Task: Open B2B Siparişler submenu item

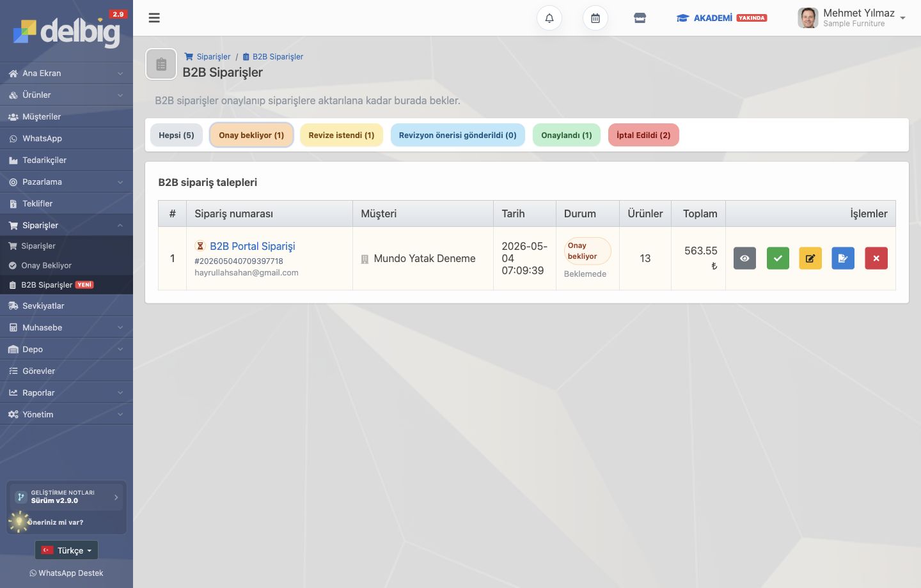Action: [67, 285]
